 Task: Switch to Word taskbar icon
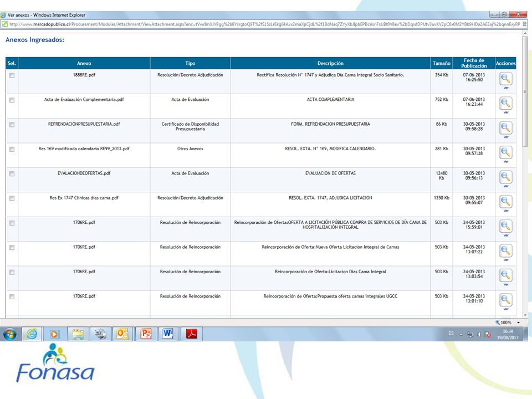coord(167,334)
